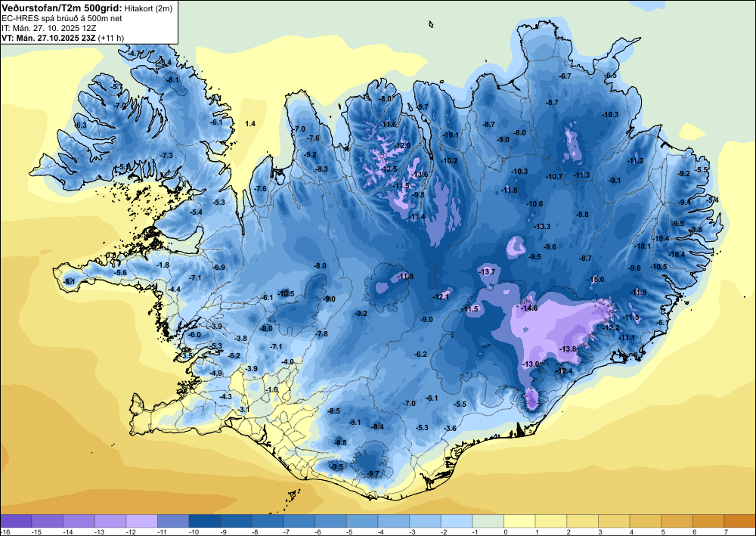The height and width of the screenshot is (536, 756).
Task: Click the -8.4 temperature value
Action: [377, 426]
